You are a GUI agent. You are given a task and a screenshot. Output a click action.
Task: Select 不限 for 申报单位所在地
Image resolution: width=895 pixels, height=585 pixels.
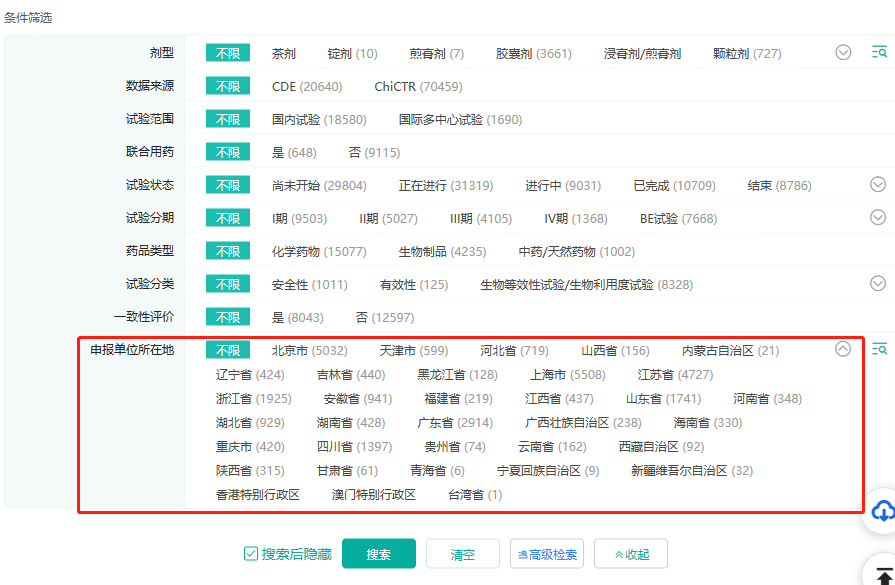coord(228,350)
